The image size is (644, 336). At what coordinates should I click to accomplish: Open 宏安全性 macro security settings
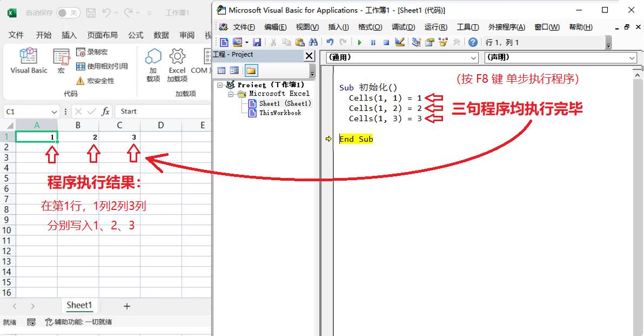point(95,81)
